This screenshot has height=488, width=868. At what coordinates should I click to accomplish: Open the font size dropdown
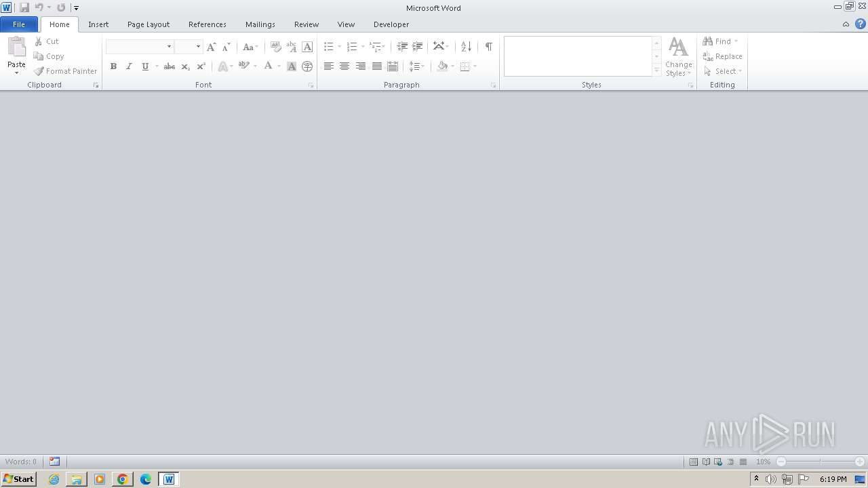pos(198,47)
